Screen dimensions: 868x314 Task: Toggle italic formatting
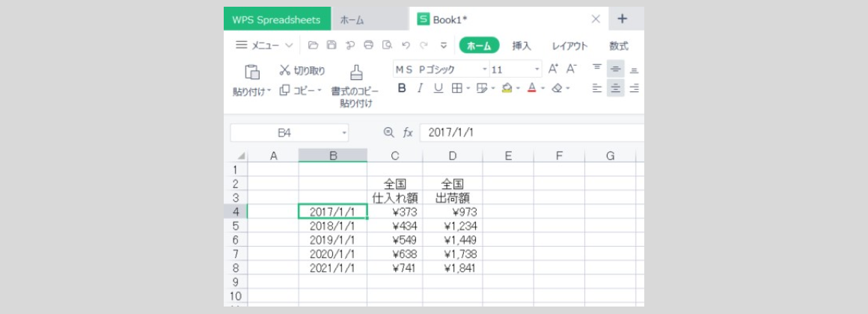(x=420, y=88)
